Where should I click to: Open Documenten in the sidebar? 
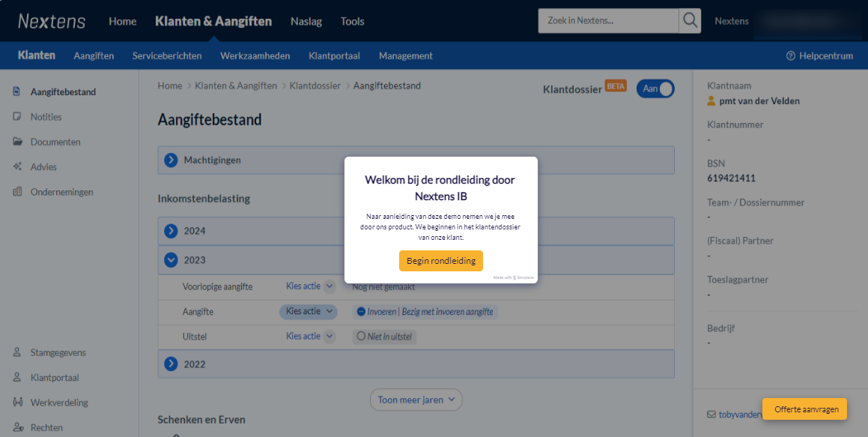click(x=55, y=142)
